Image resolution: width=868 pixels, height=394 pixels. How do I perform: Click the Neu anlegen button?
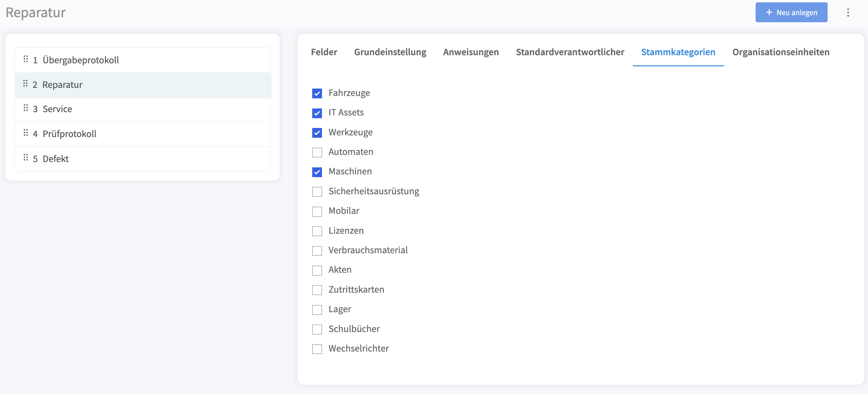(x=791, y=12)
